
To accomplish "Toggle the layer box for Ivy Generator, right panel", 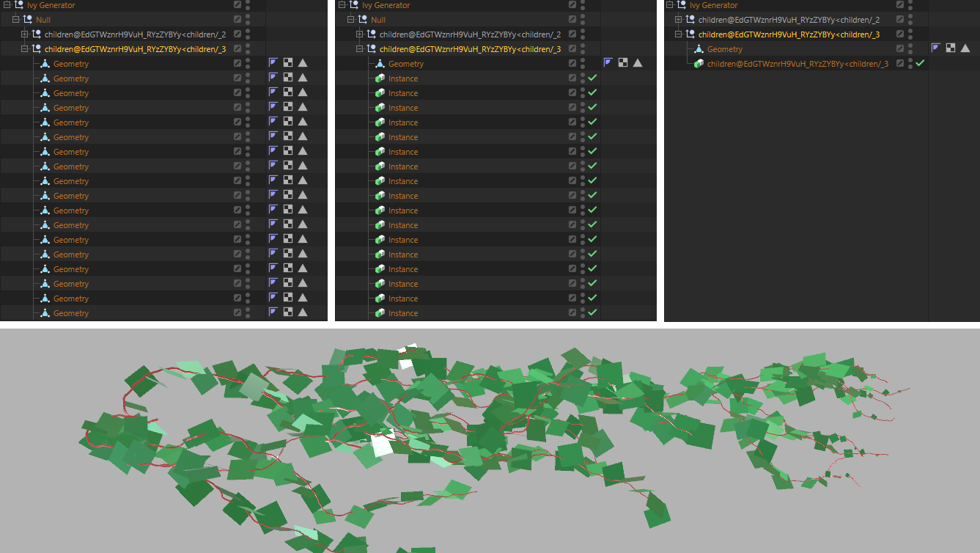I will pos(900,5).
